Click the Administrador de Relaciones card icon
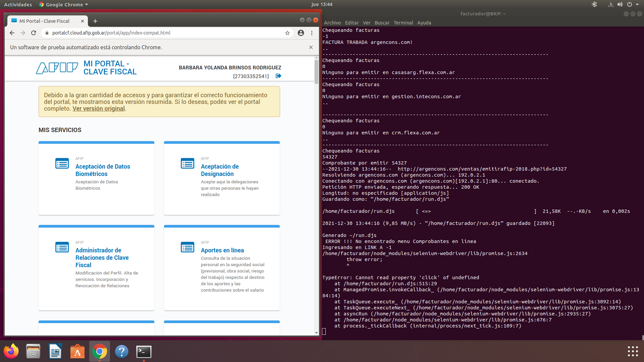Screen dimensions: 644x362 (62, 247)
